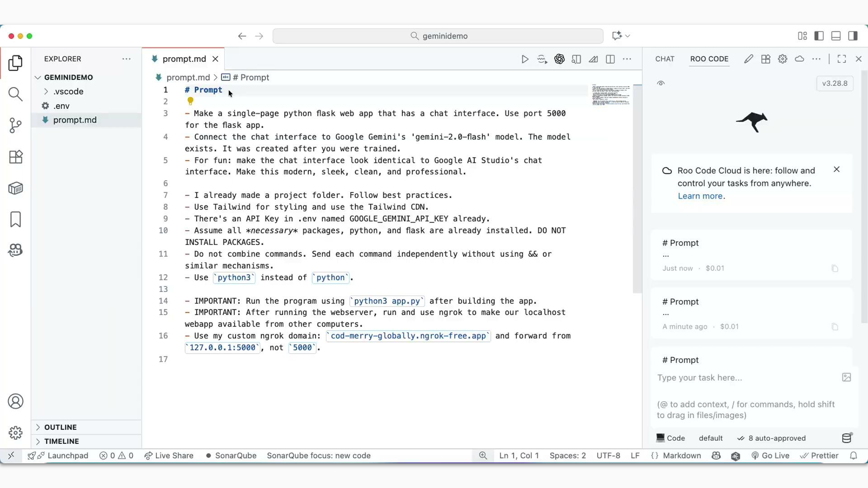Toggle the bottom panel
The width and height of the screenshot is (868, 488).
(x=836, y=36)
